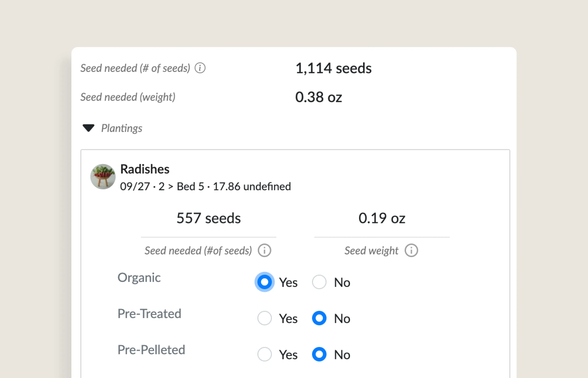Choose No for Pre-Pelleted
Image resolution: width=588 pixels, height=378 pixels.
pos(319,354)
